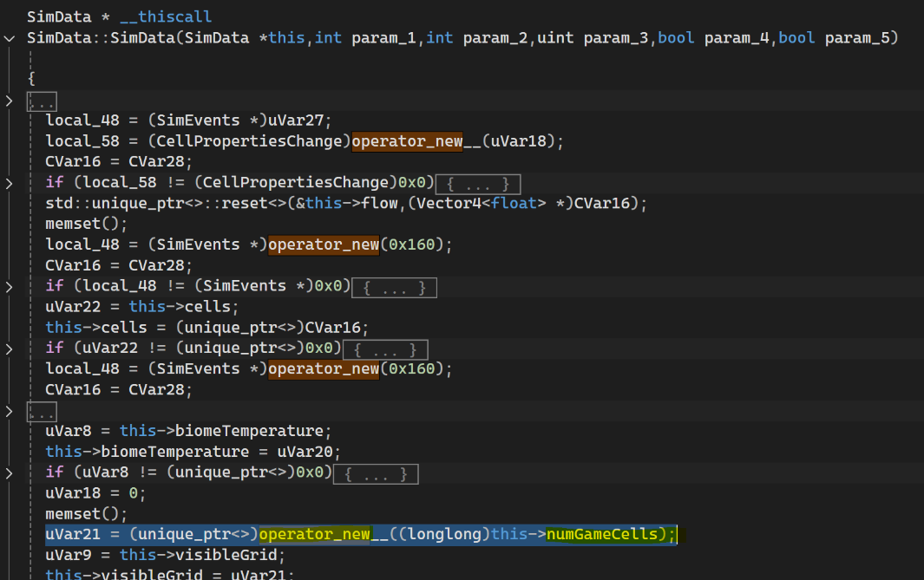
Task: Collapse the SimData::SimData function fold arrow
Action: pyautogui.click(x=9, y=38)
